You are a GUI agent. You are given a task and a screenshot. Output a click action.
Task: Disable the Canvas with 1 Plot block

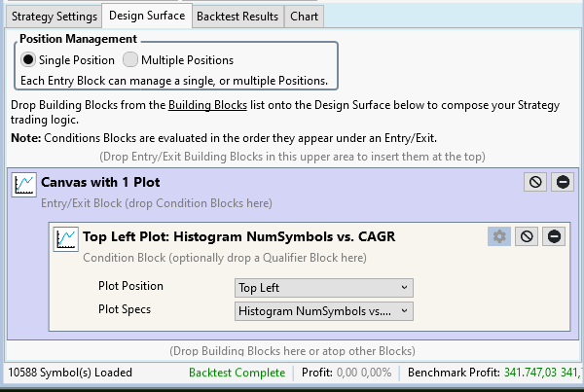[x=534, y=182]
